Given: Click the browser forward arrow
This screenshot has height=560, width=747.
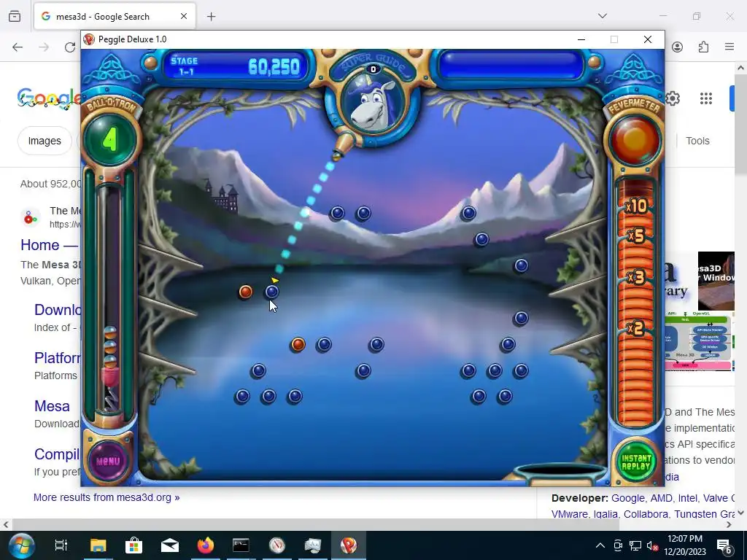Looking at the screenshot, I should [x=44, y=47].
